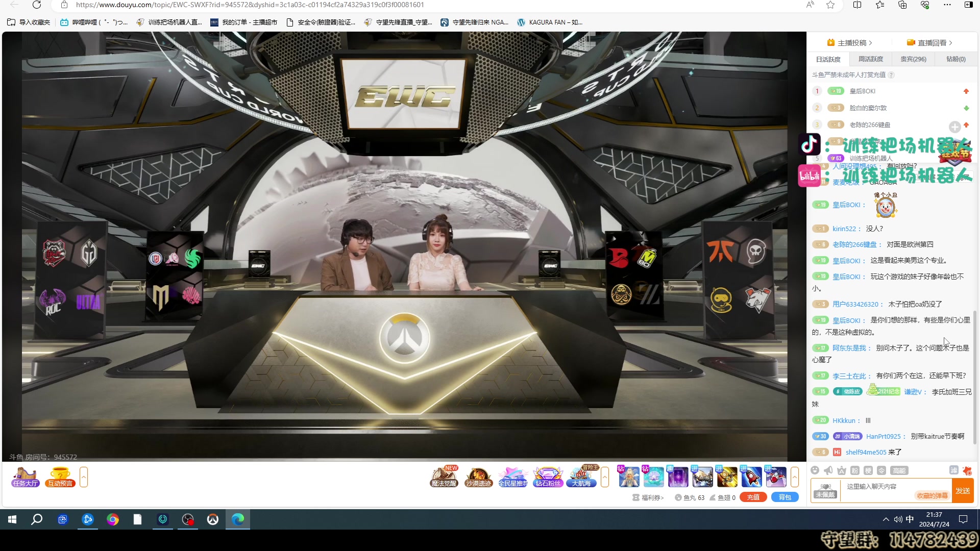Viewport: 980px width, 551px height.
Task: Show hidden tray icons chevron
Action: pyautogui.click(x=886, y=519)
